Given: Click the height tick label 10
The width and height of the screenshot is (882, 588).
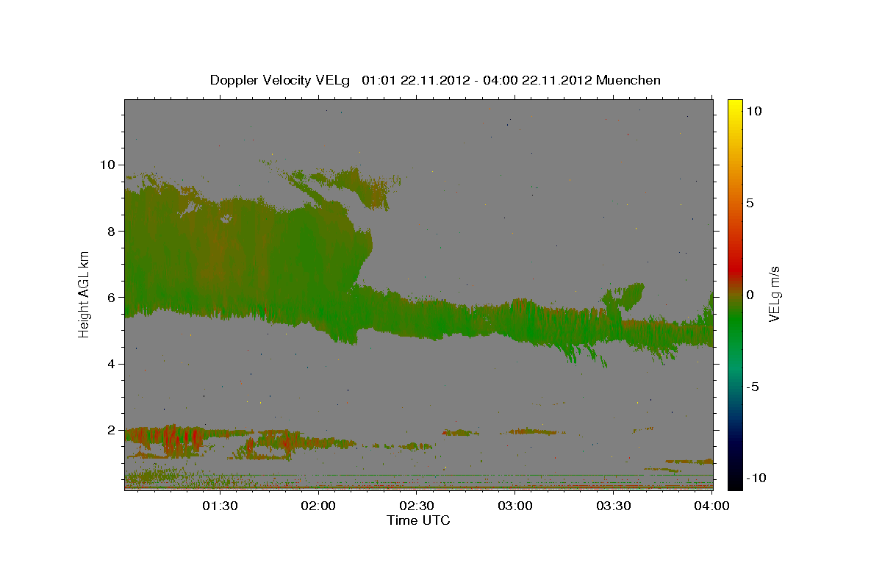Looking at the screenshot, I should tap(109, 165).
